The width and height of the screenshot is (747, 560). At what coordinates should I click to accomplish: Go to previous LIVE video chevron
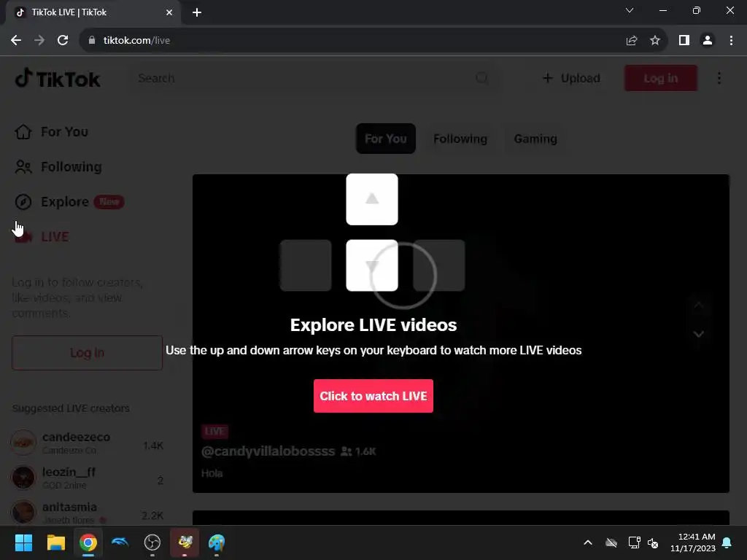[x=698, y=305]
